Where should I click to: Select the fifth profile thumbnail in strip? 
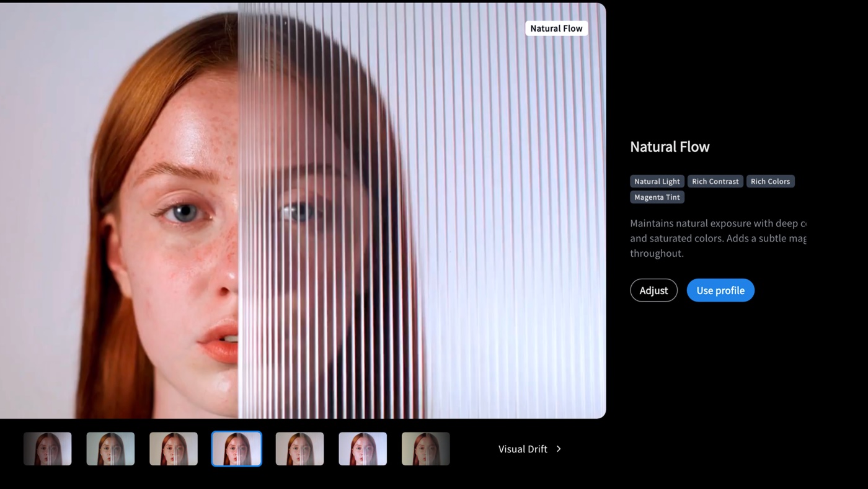(x=299, y=449)
